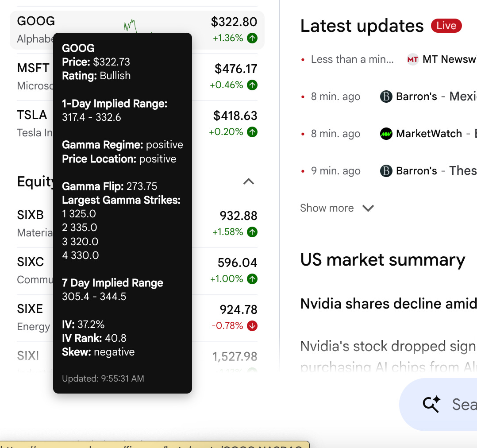Click the $418.63 TSLA price
This screenshot has height=448, width=477.
coord(235,116)
